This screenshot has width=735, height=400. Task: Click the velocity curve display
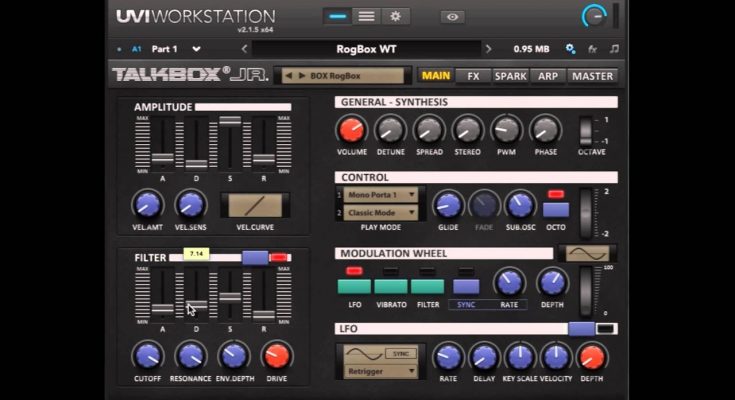[254, 206]
